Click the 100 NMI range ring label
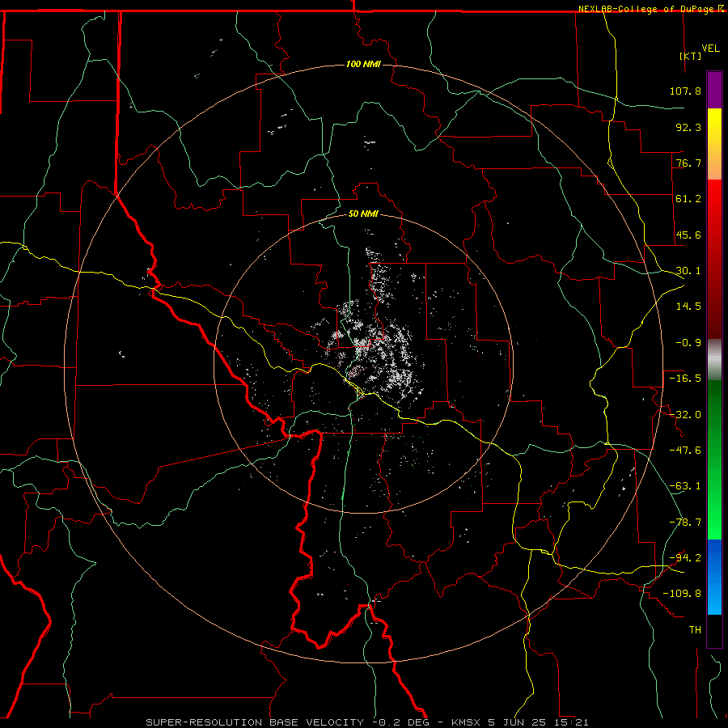This screenshot has width=728, height=728. pyautogui.click(x=363, y=64)
